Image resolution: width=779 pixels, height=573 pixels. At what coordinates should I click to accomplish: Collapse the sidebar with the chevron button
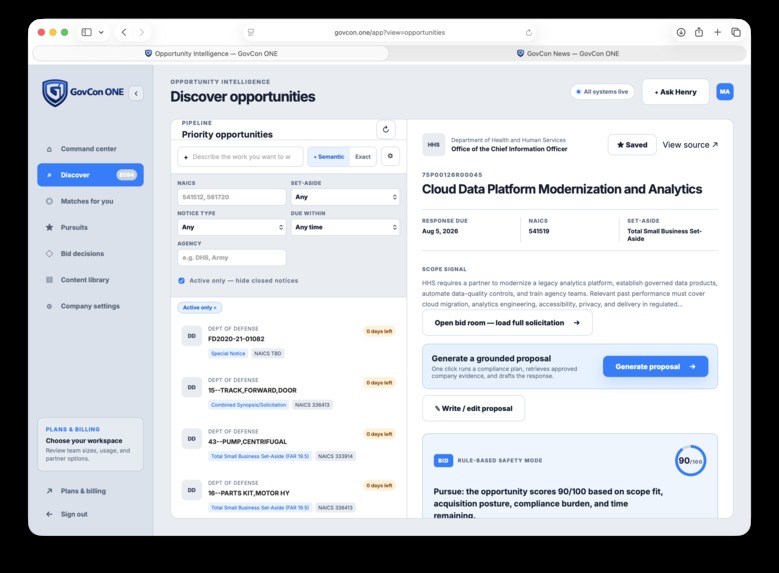pos(136,93)
